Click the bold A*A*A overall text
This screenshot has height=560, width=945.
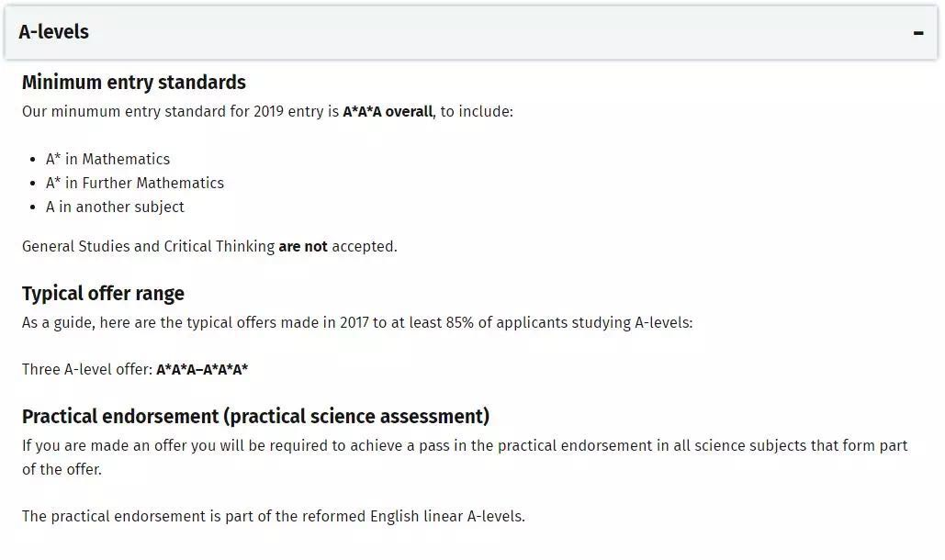[x=387, y=112]
